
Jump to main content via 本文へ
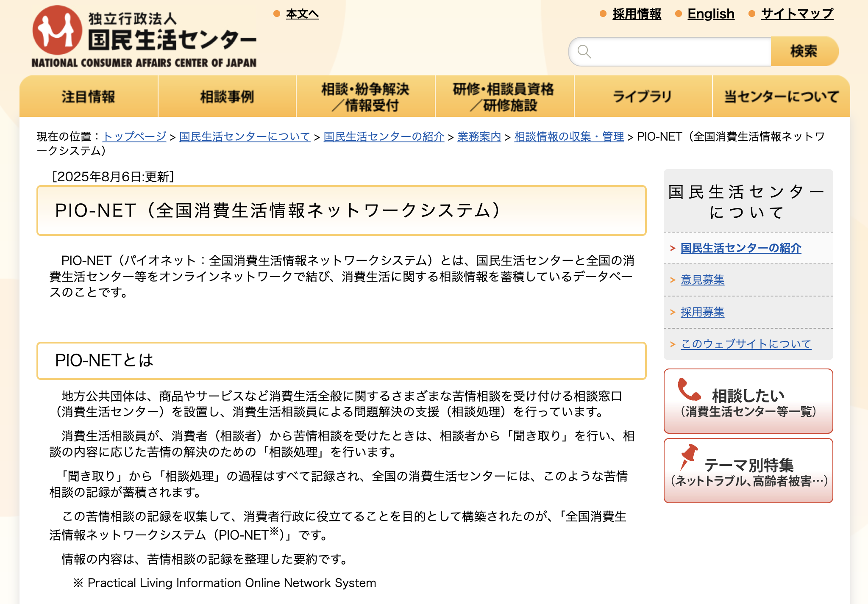[x=302, y=14]
